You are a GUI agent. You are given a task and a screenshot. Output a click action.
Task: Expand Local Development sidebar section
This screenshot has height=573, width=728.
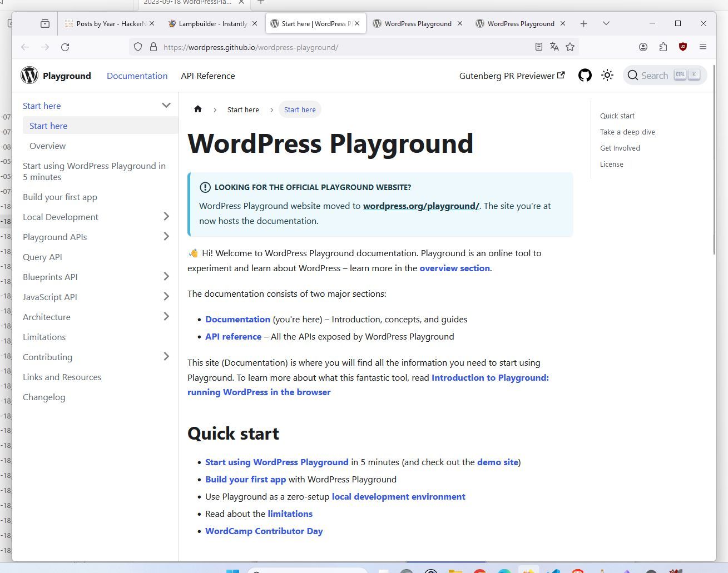(x=166, y=217)
